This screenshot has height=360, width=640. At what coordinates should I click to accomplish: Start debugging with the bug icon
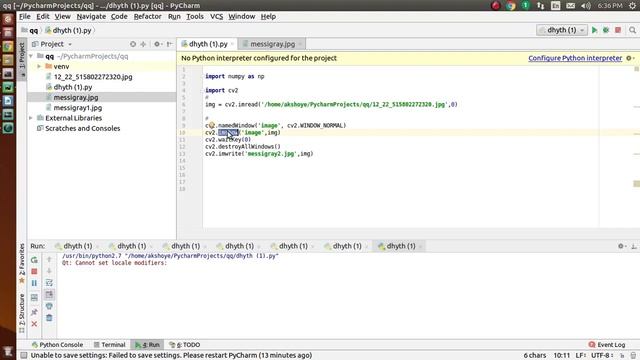point(606,30)
